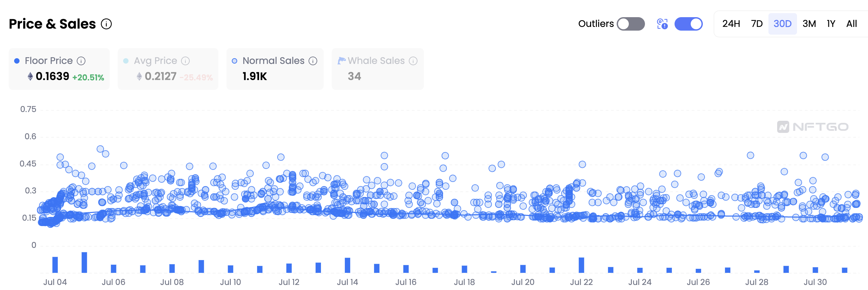Show the All time range

pyautogui.click(x=852, y=24)
